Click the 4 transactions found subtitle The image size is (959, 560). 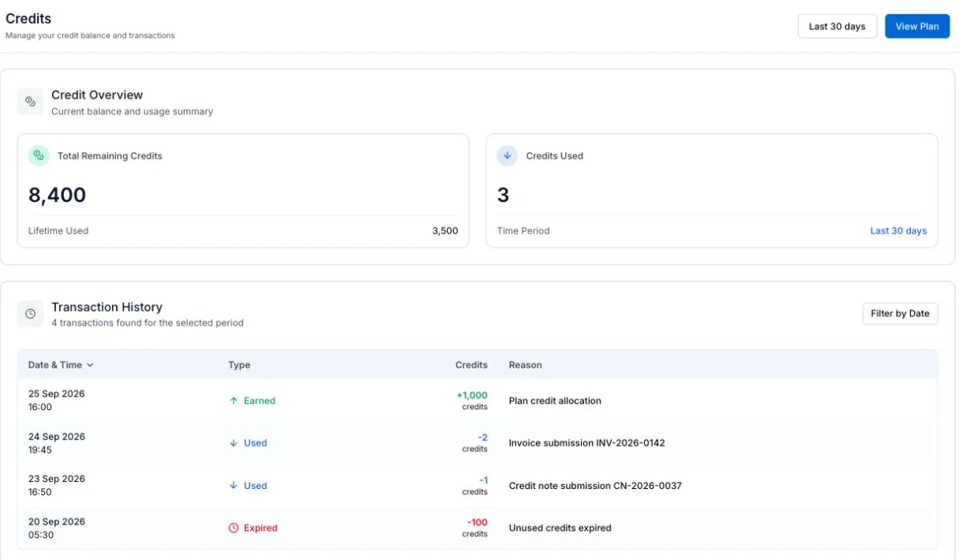click(x=148, y=323)
